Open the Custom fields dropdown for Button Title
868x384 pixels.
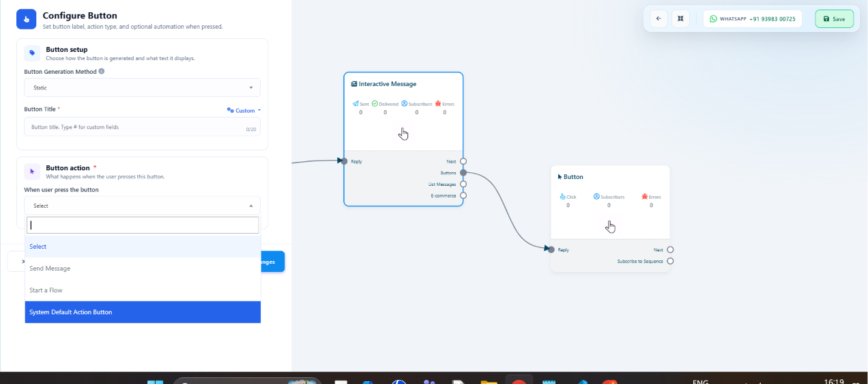point(244,110)
